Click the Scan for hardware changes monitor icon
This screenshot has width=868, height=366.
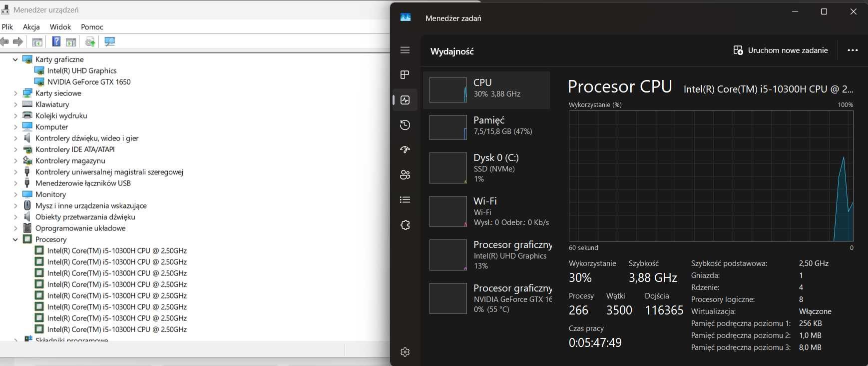click(x=110, y=42)
